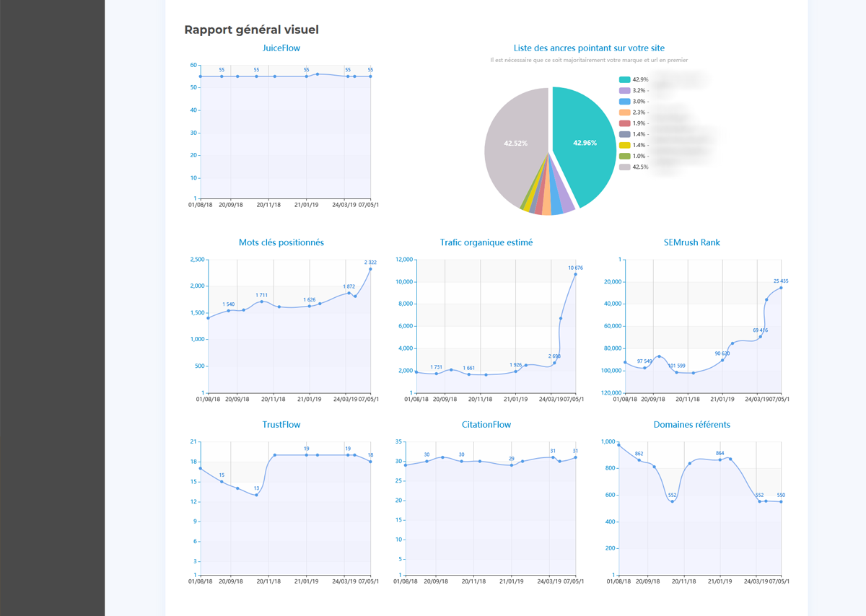Image resolution: width=866 pixels, height=616 pixels.
Task: Click the '25 435' value in SEMrush Rank
Action: click(x=781, y=281)
